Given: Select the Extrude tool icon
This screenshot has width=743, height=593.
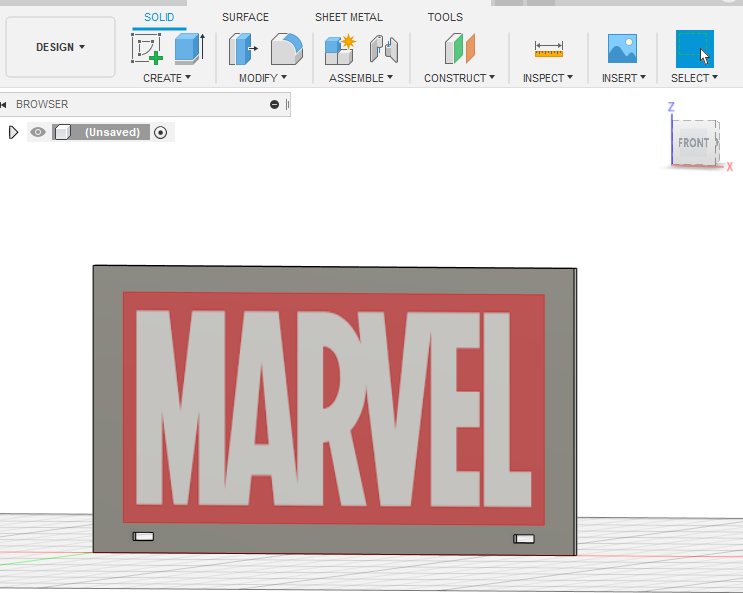Looking at the screenshot, I should [190, 48].
